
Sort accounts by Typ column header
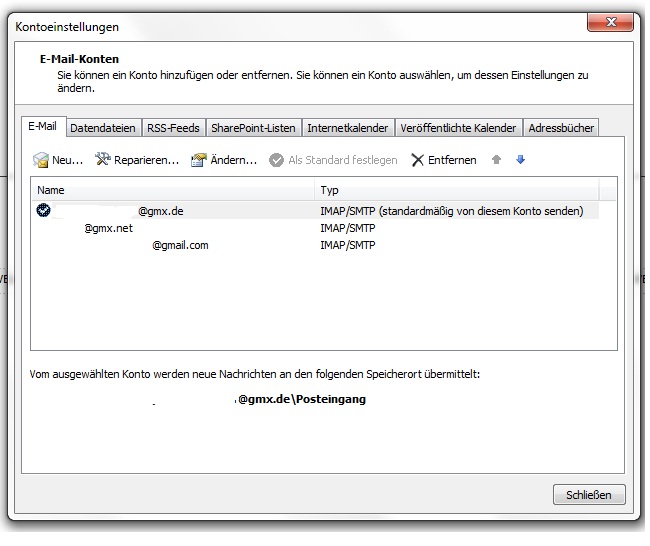(457, 190)
